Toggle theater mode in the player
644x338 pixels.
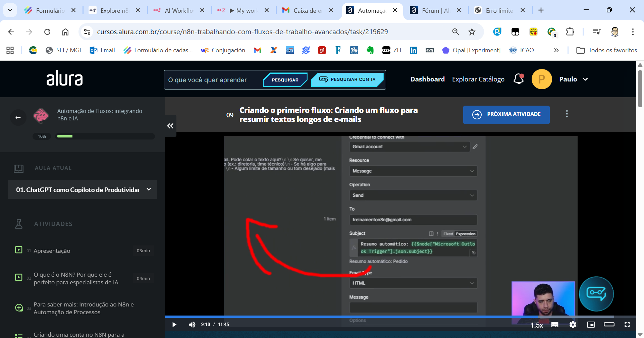pyautogui.click(x=609, y=324)
